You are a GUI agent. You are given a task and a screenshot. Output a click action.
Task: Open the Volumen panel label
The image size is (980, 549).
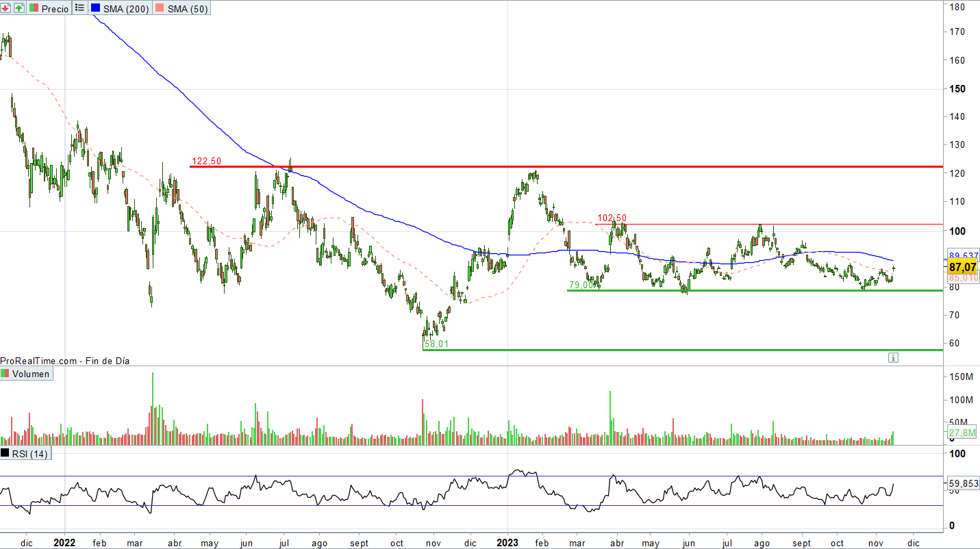31,374
